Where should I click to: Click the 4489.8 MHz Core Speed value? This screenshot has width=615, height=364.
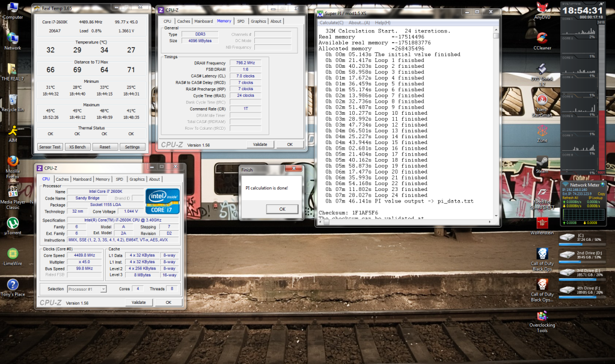(85, 255)
